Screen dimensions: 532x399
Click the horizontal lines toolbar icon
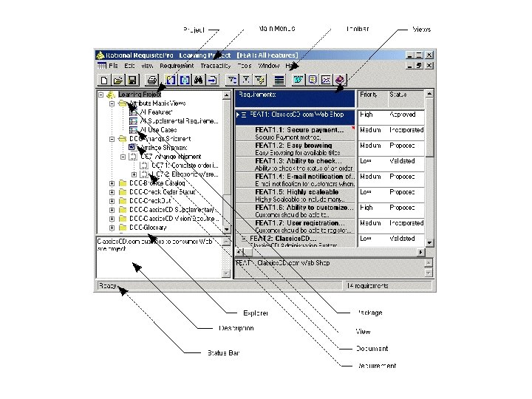coord(279,80)
